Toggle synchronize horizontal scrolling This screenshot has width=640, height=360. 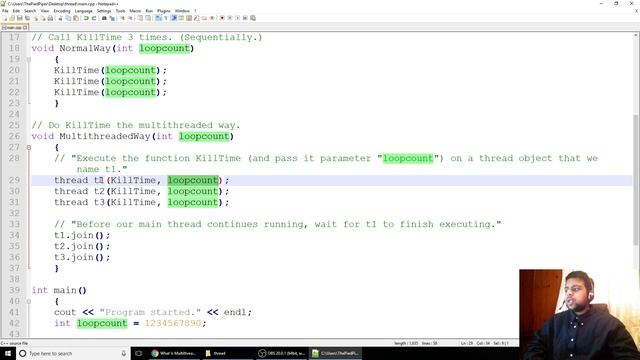tap(148, 18)
